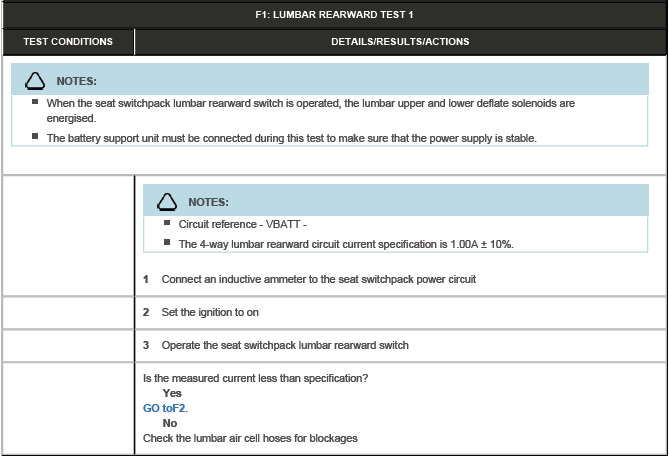Click the warning triangle icon above Circuit reference
This screenshot has width=669, height=459.
166,202
